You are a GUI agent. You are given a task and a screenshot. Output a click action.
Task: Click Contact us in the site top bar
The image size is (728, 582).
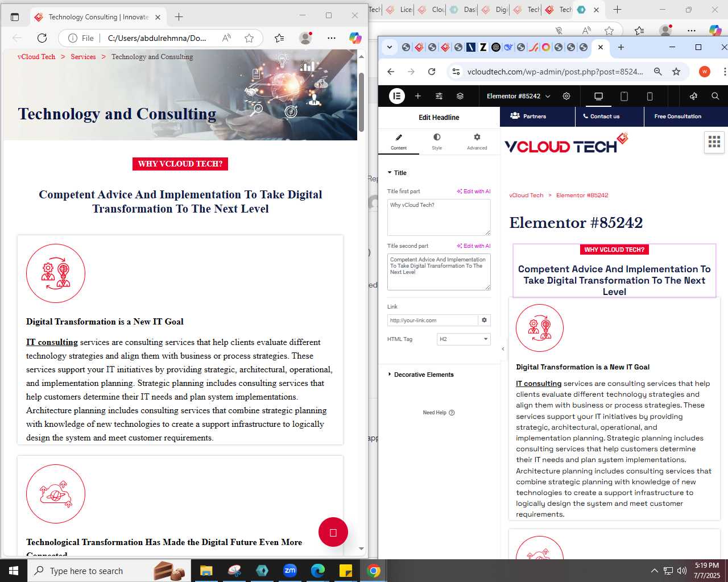(601, 116)
